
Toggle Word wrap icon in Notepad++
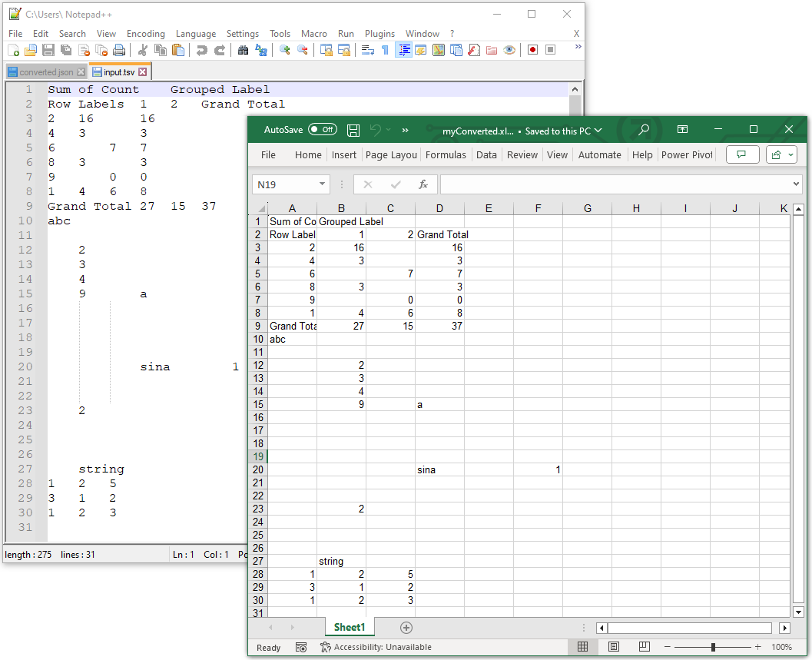368,50
